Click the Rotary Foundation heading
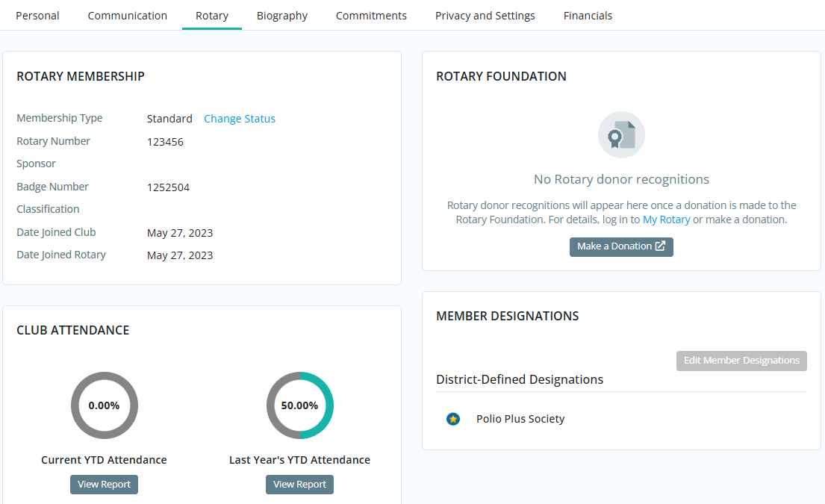825x504 pixels. [x=502, y=76]
